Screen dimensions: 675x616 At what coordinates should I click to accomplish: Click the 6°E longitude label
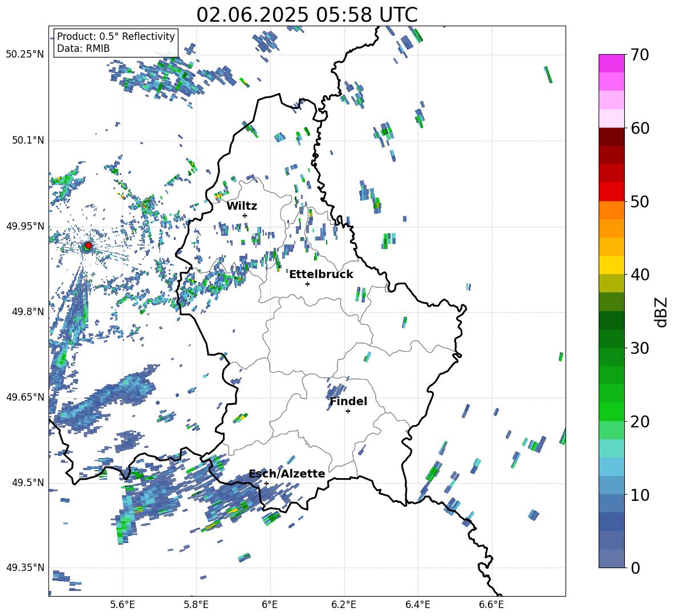click(x=270, y=605)
